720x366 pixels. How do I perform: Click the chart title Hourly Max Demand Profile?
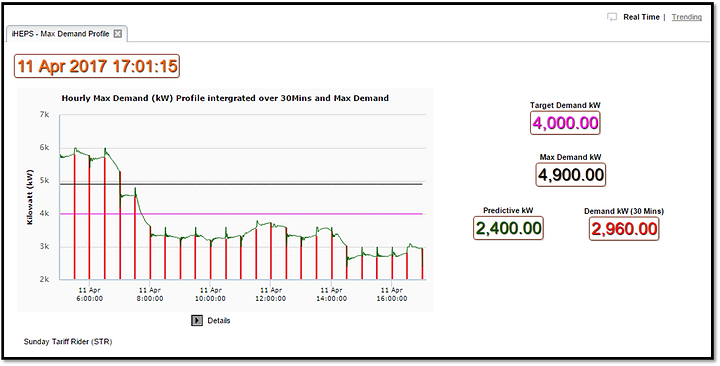pos(225,98)
